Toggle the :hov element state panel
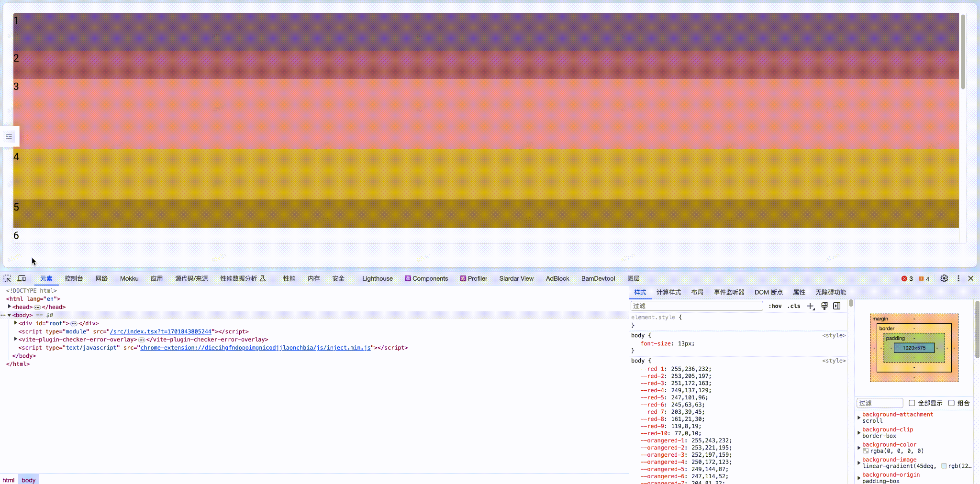Image resolution: width=980 pixels, height=484 pixels. click(x=775, y=306)
